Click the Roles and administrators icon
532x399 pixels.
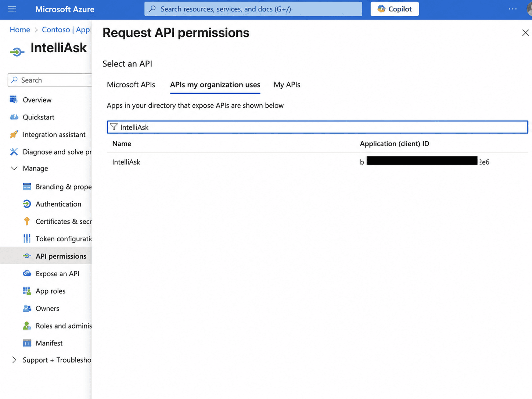pos(27,326)
